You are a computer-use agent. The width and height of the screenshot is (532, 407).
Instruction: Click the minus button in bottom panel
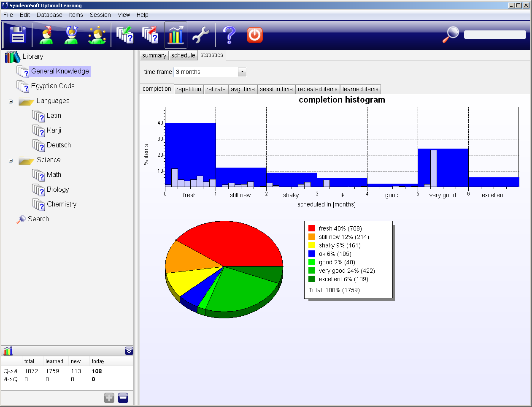pyautogui.click(x=123, y=398)
